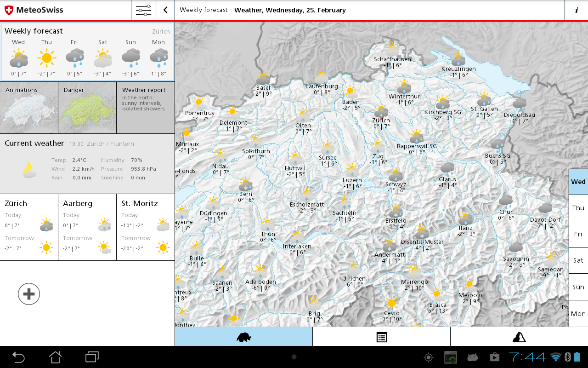Tap Thursday's sunny icon in weekly forecast

tap(46, 58)
